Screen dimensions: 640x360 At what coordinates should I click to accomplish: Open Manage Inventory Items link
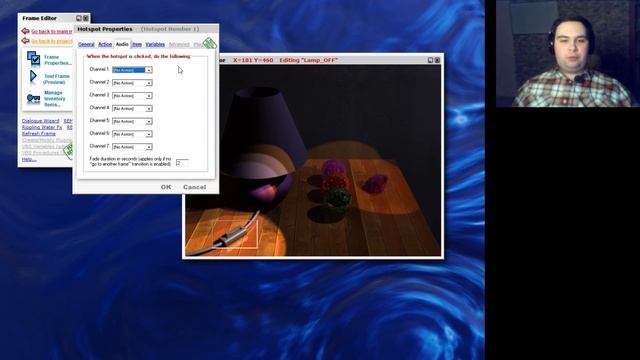54,99
